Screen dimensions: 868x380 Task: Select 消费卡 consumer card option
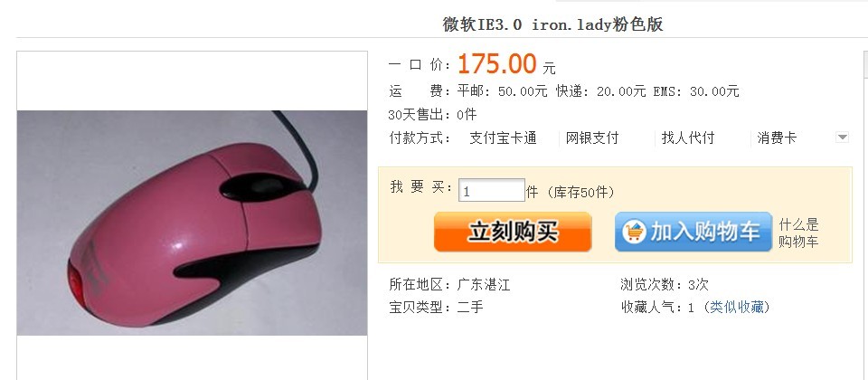(x=777, y=138)
